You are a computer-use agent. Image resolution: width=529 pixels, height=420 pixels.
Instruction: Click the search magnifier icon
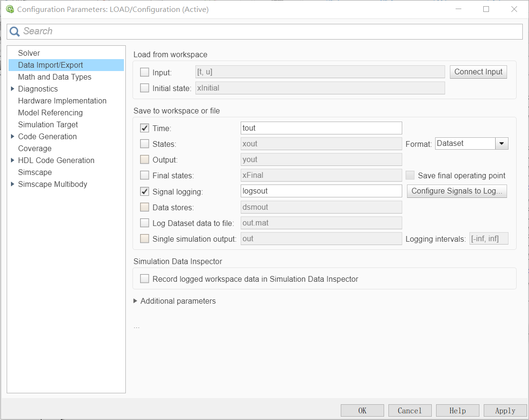pos(15,31)
